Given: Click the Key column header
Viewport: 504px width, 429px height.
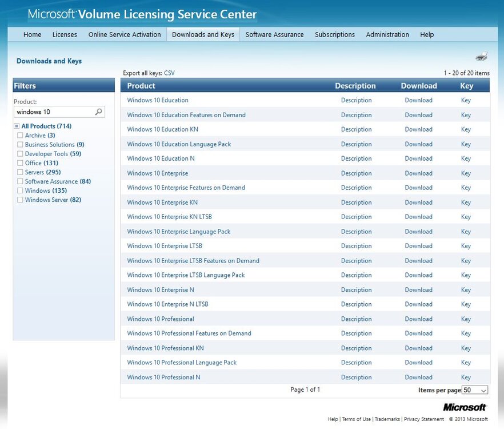Looking at the screenshot, I should click(466, 86).
